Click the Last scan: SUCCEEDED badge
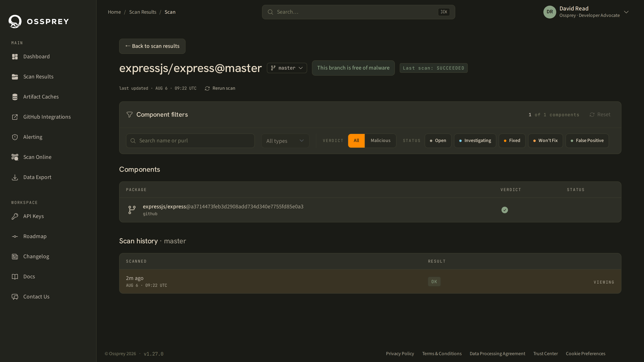 (x=433, y=68)
